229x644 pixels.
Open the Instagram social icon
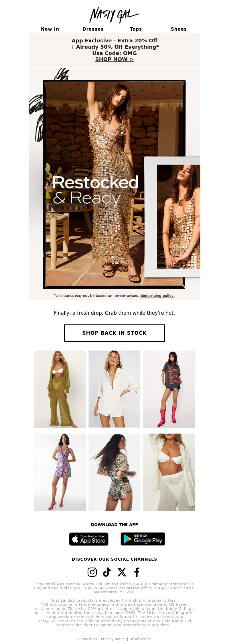(x=92, y=572)
